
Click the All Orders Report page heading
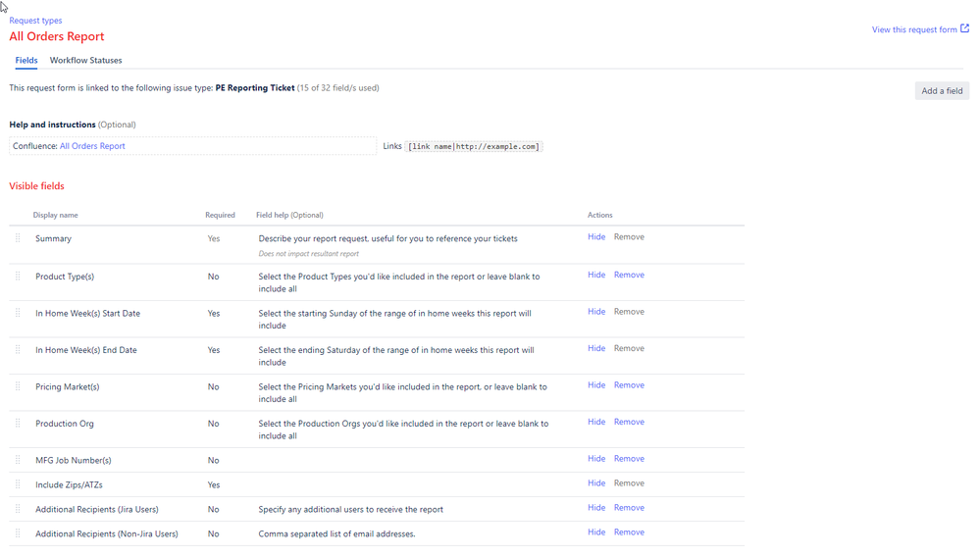pos(57,36)
